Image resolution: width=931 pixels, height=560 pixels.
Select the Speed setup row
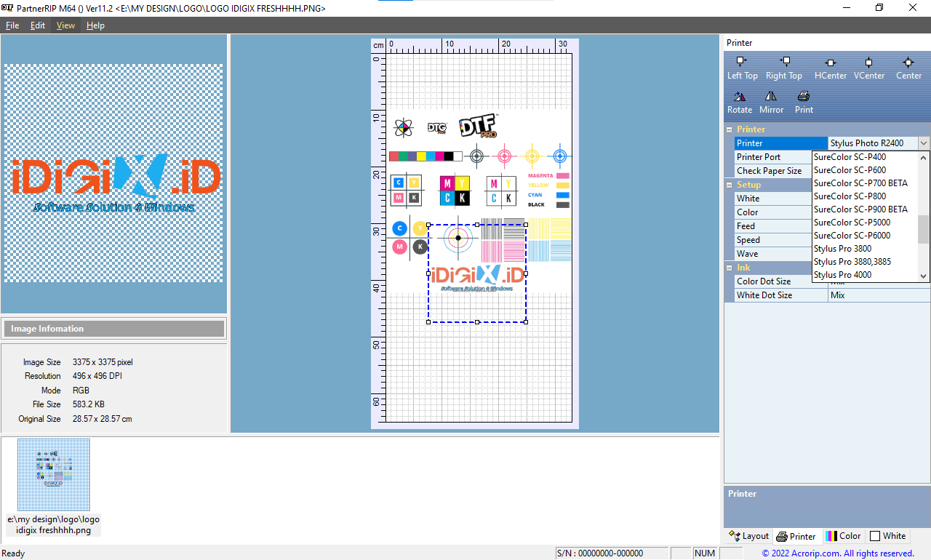773,240
